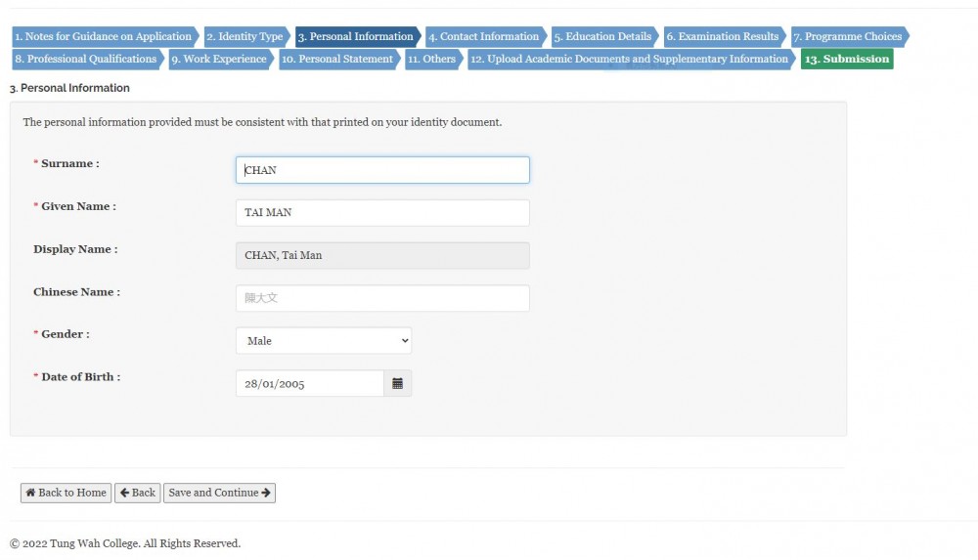978x560 pixels.
Task: Open the Date of Birth calendar picker
Action: coord(397,384)
